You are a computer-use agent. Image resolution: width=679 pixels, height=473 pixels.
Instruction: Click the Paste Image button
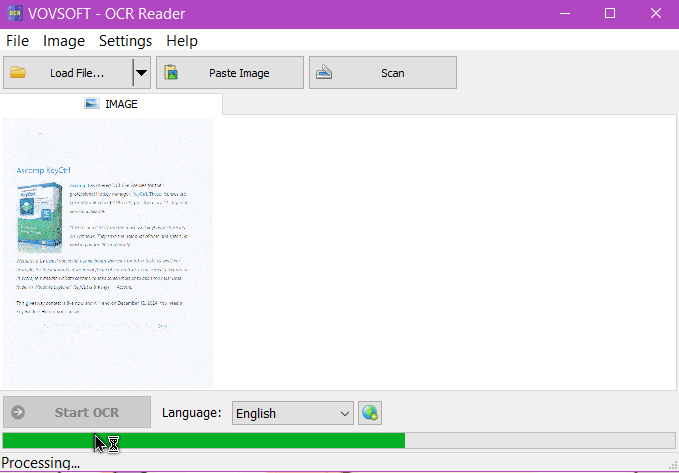click(230, 73)
